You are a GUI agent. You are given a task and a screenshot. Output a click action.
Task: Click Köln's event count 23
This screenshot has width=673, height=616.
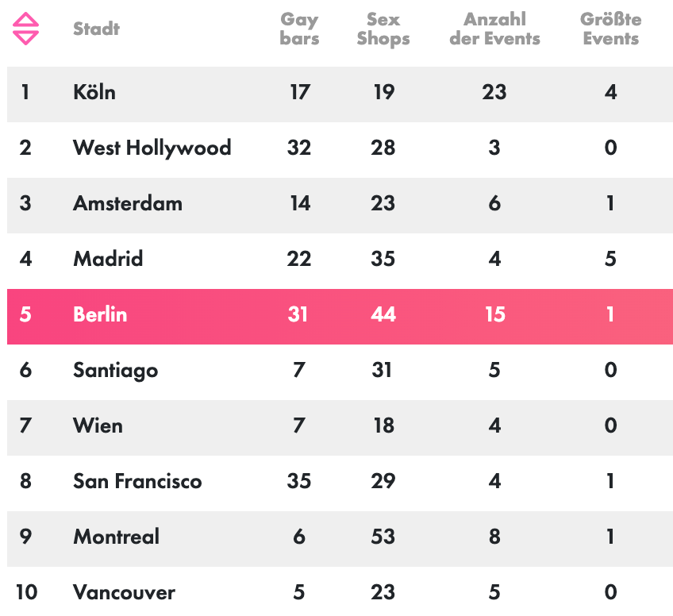click(494, 92)
